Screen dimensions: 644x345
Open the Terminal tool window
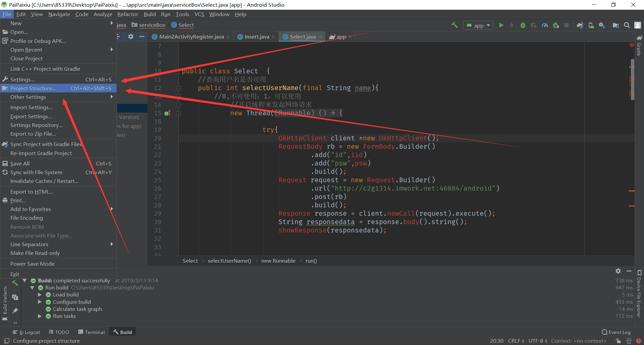coord(92,332)
